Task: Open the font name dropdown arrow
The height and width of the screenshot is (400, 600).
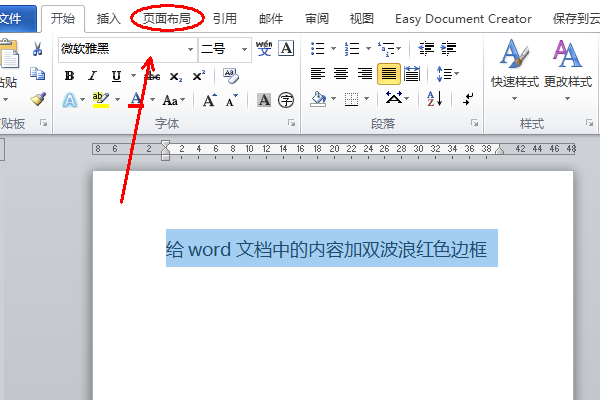Action: 190,49
